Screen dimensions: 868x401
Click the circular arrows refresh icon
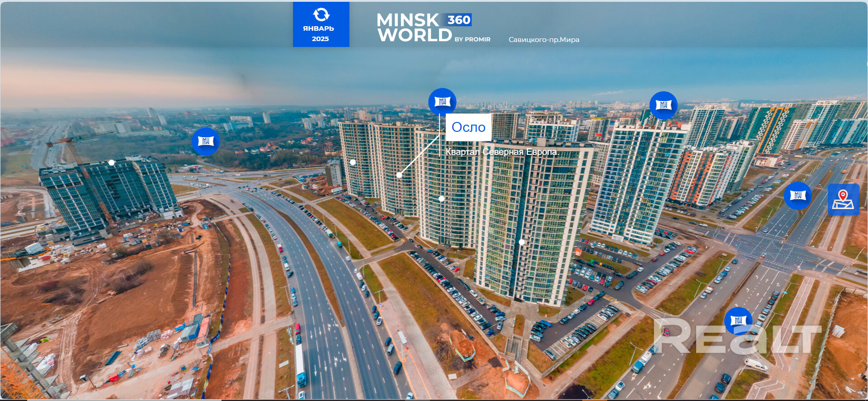click(x=321, y=14)
